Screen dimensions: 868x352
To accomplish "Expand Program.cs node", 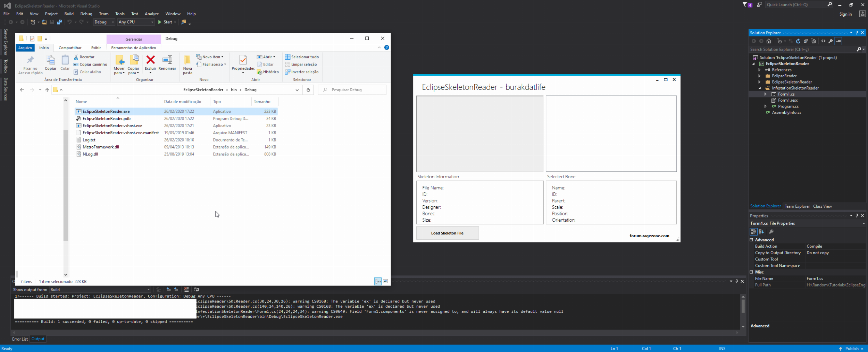I will click(766, 106).
